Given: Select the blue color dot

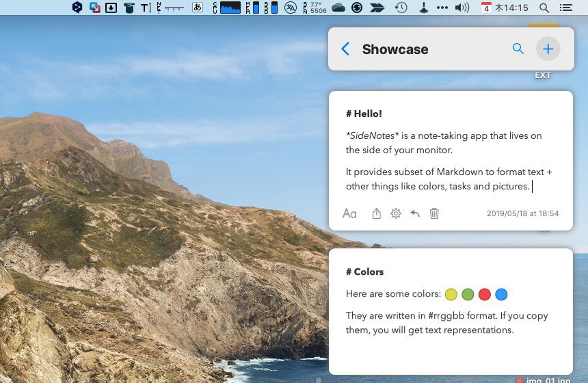Looking at the screenshot, I should (501, 295).
